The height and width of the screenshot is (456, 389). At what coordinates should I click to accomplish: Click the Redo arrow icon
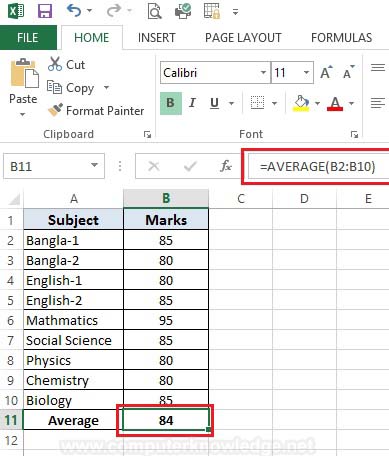tap(114, 11)
